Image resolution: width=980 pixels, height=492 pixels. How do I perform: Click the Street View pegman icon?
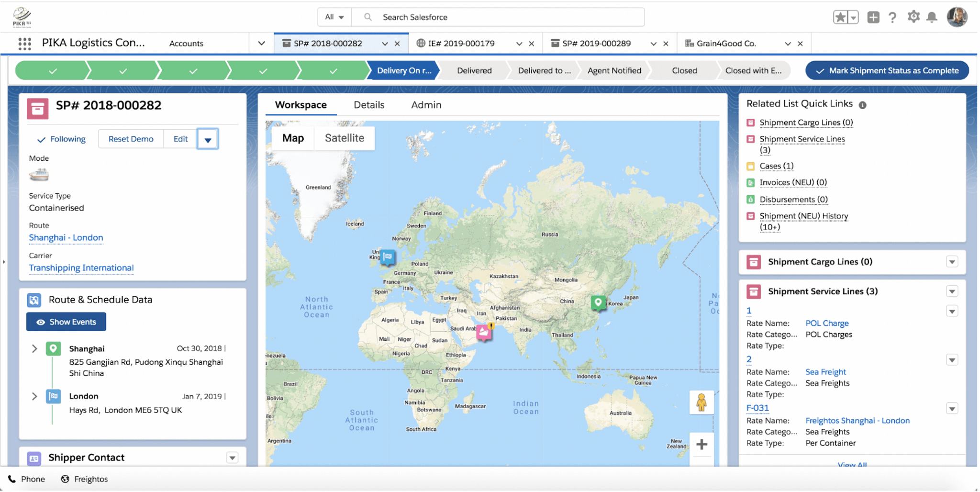(x=702, y=403)
